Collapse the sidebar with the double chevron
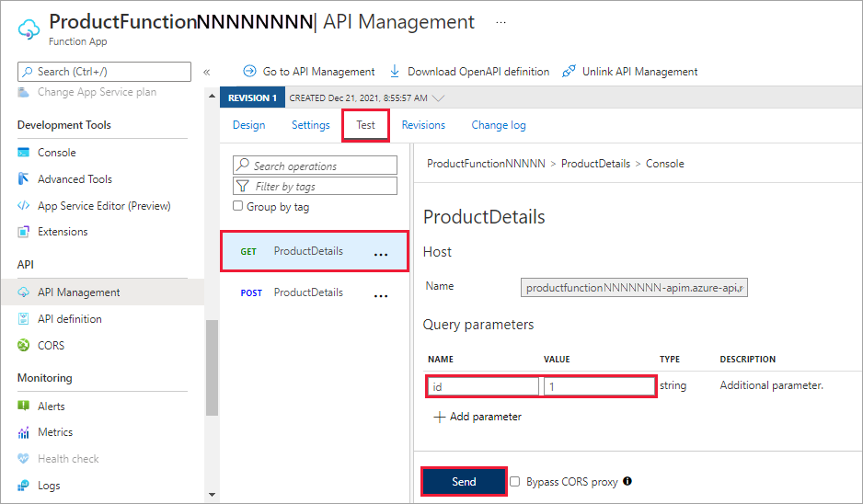863x504 pixels. (x=206, y=72)
